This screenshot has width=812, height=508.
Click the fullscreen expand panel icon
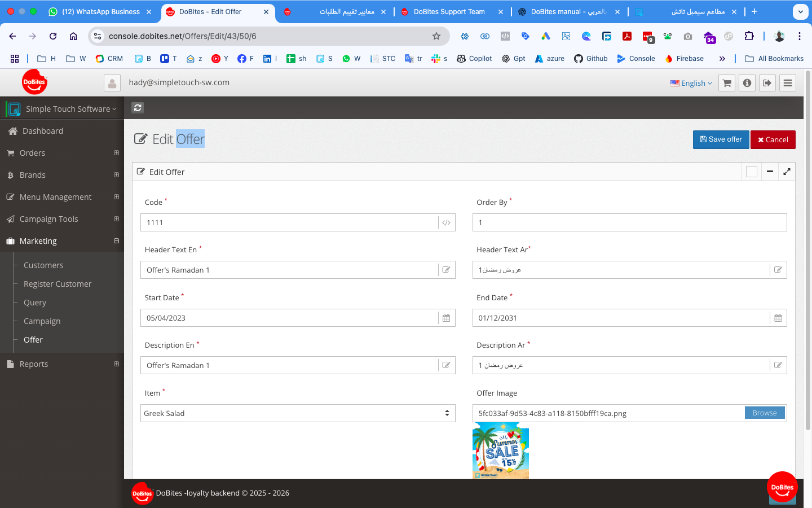tap(787, 172)
